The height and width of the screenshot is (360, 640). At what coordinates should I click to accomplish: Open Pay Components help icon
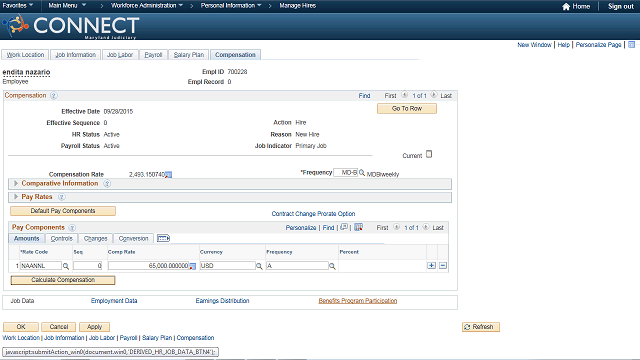click(72, 228)
